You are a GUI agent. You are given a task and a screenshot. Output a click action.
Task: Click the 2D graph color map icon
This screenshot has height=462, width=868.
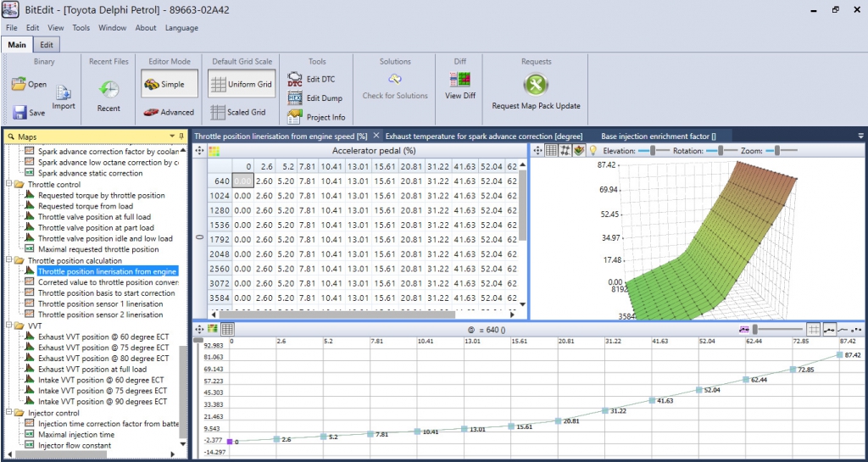click(x=213, y=329)
